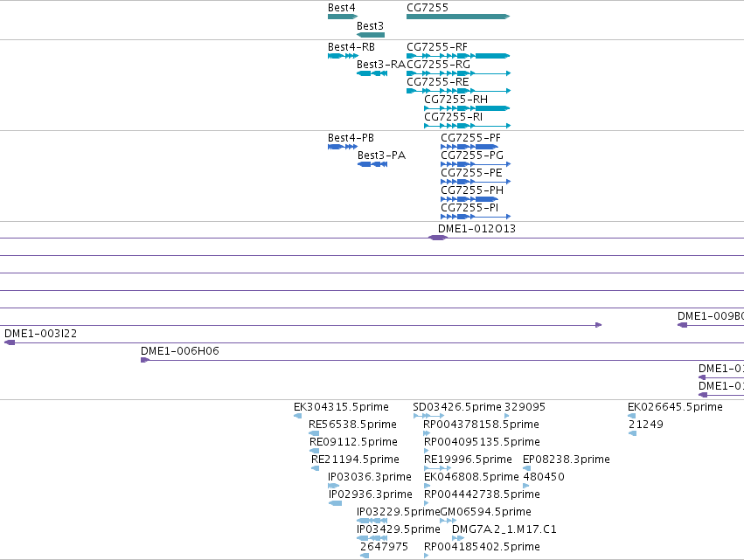This screenshot has width=744, height=560.
Task: Click the 21249 EST glyph
Action: [x=632, y=434]
